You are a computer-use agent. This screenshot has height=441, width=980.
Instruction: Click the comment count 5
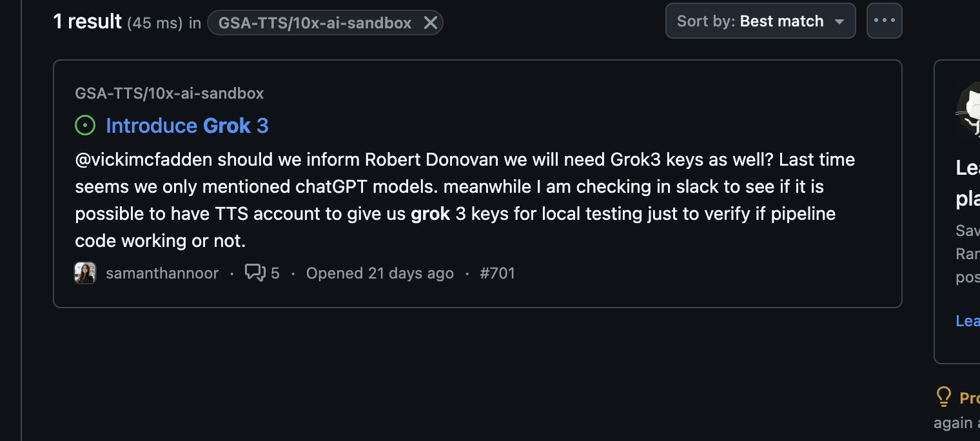coord(275,273)
